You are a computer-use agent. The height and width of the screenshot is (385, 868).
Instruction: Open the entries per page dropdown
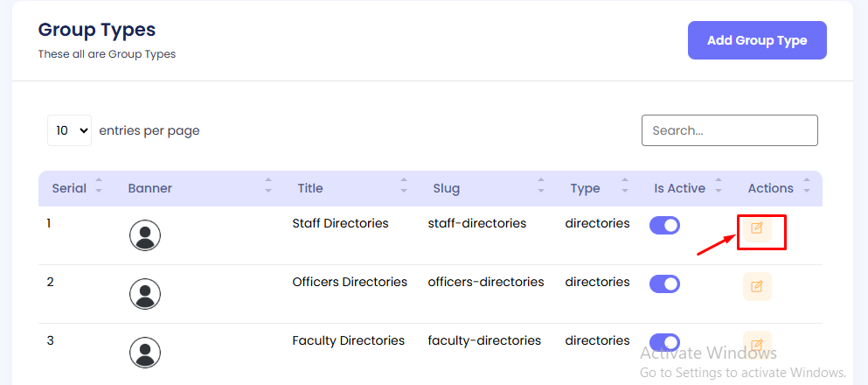[x=69, y=130]
